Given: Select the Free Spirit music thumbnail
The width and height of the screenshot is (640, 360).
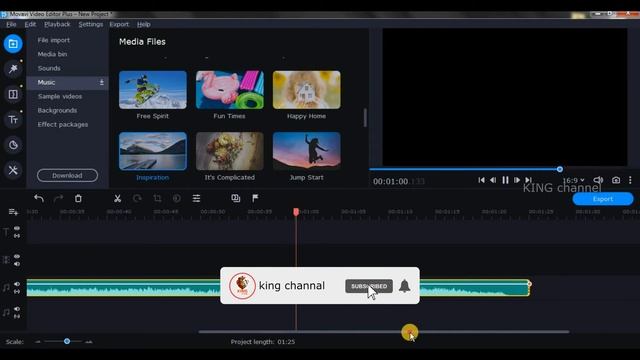Looking at the screenshot, I should click(x=153, y=90).
